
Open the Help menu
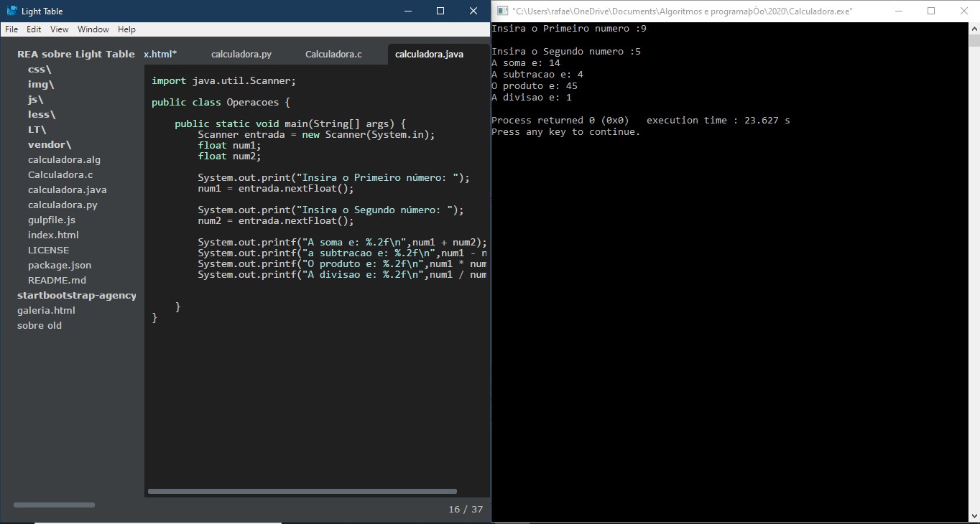pyautogui.click(x=126, y=29)
